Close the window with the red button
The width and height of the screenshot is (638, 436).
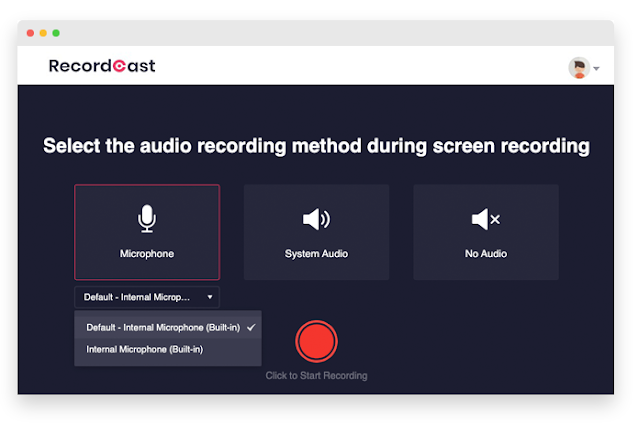[30, 33]
